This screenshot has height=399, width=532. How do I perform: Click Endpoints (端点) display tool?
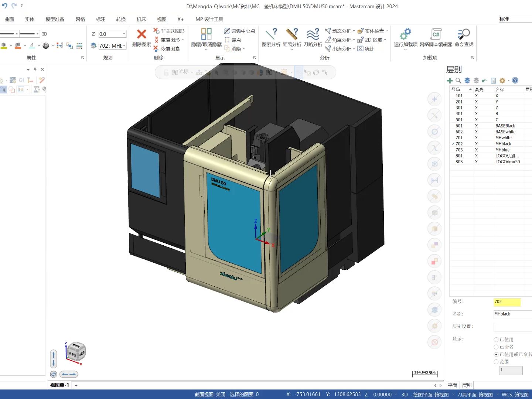tap(232, 40)
